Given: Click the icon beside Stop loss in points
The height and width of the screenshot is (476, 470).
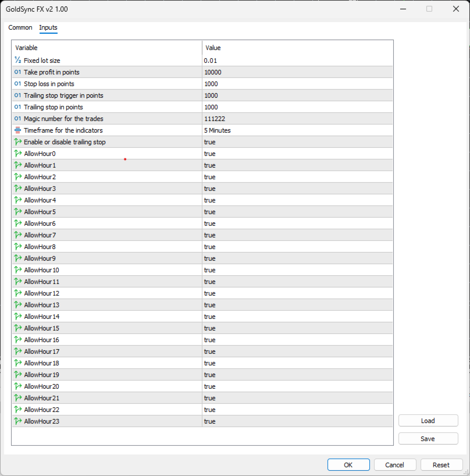Looking at the screenshot, I should click(x=18, y=83).
